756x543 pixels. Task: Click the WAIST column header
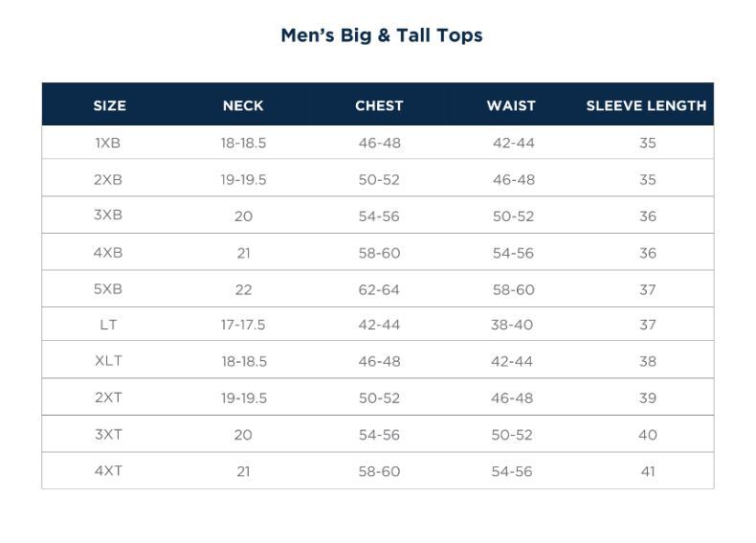click(x=511, y=105)
